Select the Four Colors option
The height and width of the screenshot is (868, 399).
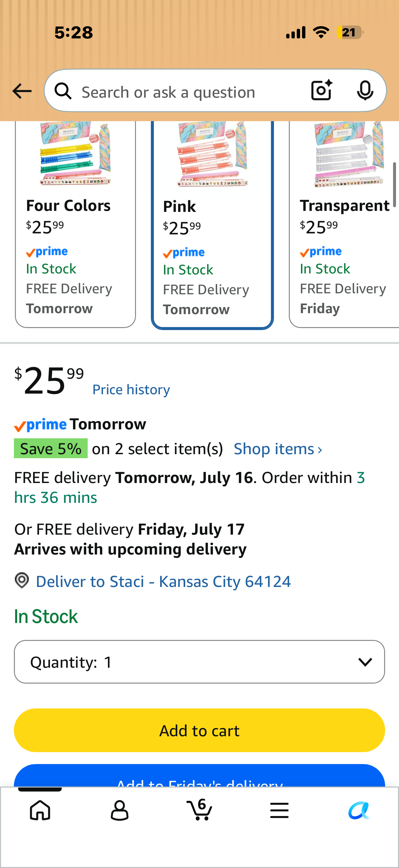75,224
